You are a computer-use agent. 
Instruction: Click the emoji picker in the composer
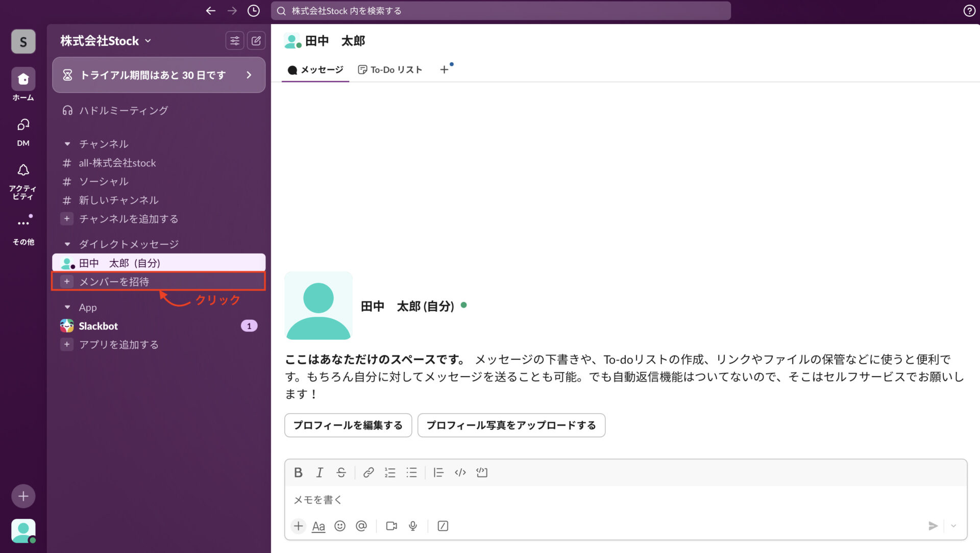click(340, 526)
